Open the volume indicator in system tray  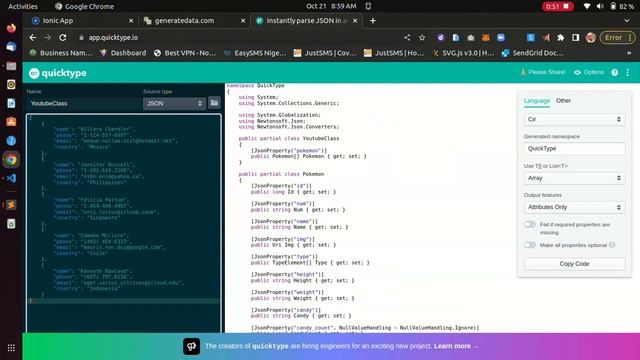[x=600, y=6]
